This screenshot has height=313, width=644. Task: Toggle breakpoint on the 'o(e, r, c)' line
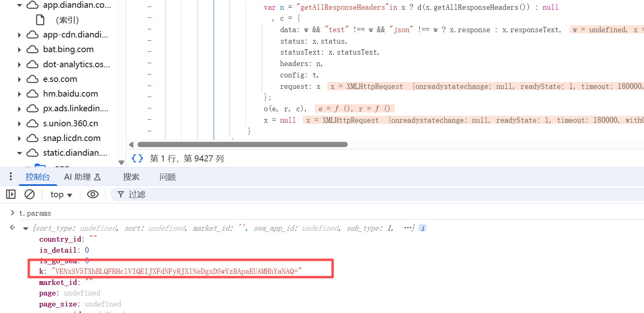click(x=149, y=108)
